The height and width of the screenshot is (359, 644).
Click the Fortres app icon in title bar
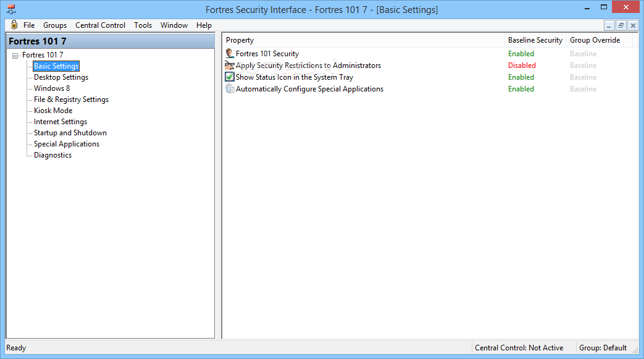coord(11,9)
